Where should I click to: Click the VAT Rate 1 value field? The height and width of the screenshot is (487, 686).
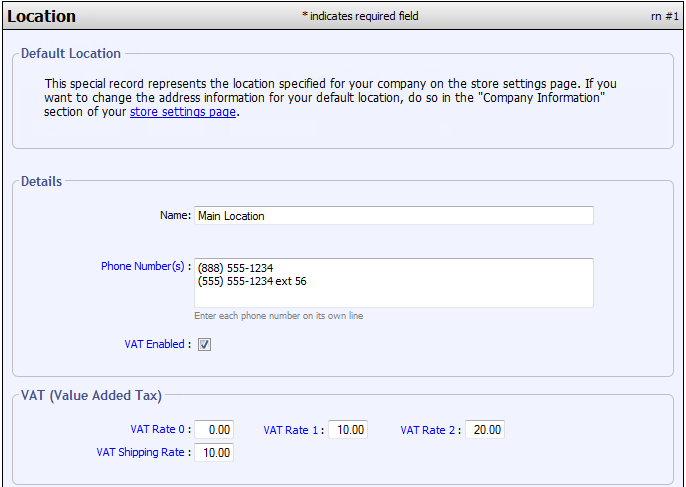[348, 430]
